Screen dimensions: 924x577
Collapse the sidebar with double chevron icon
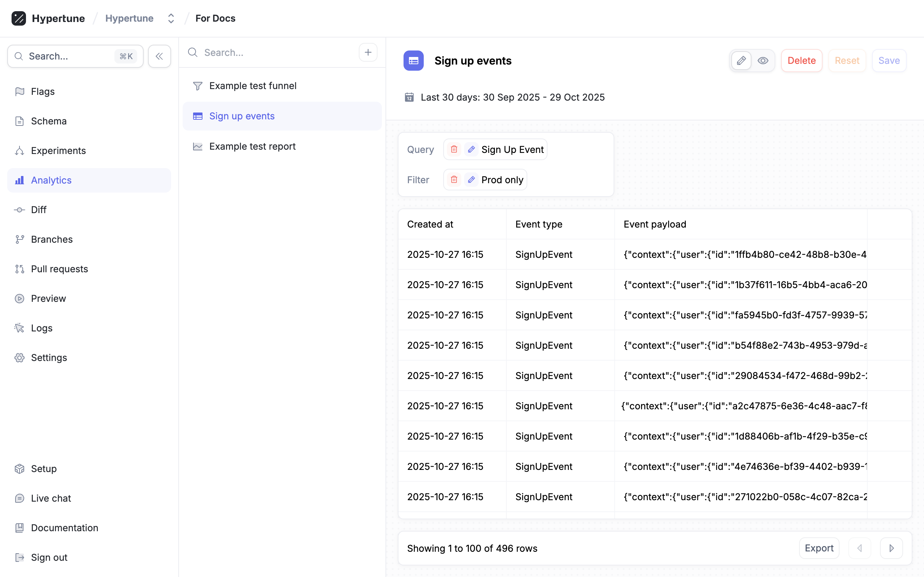(x=159, y=57)
